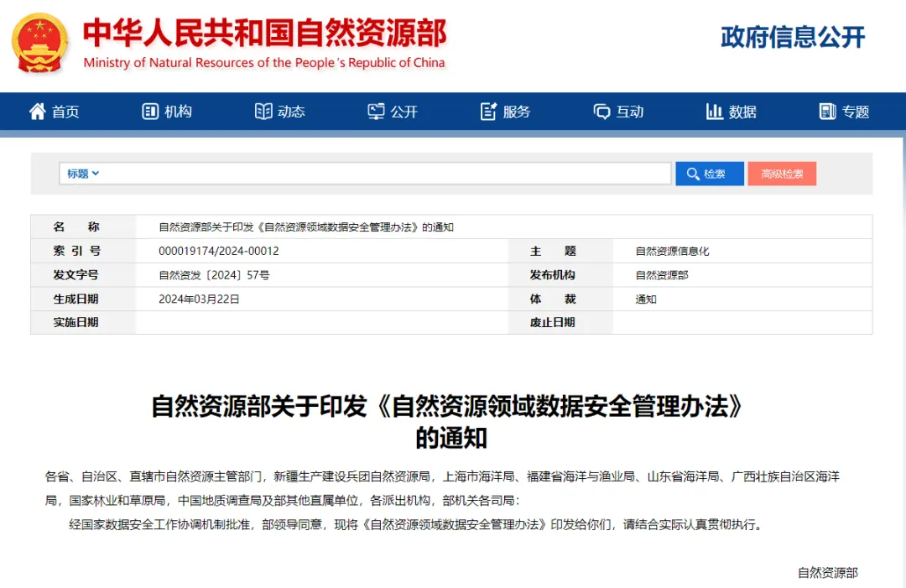Click the bar chart icon beside 数据

point(714,112)
